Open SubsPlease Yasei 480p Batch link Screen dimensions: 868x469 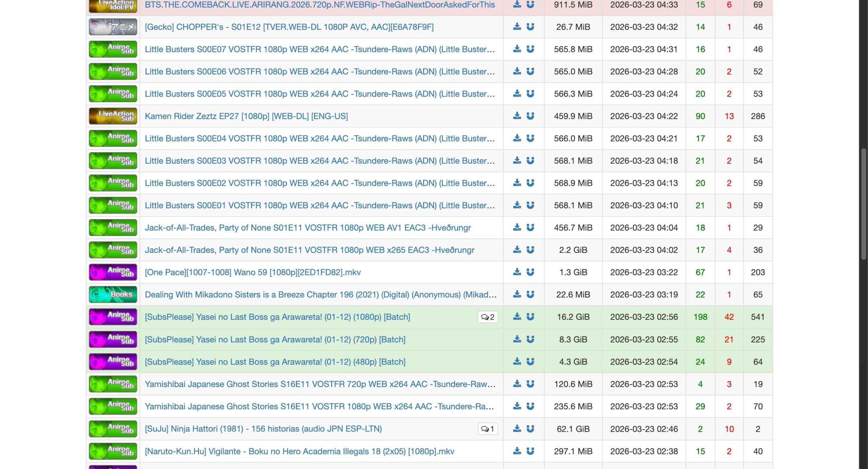coord(275,362)
